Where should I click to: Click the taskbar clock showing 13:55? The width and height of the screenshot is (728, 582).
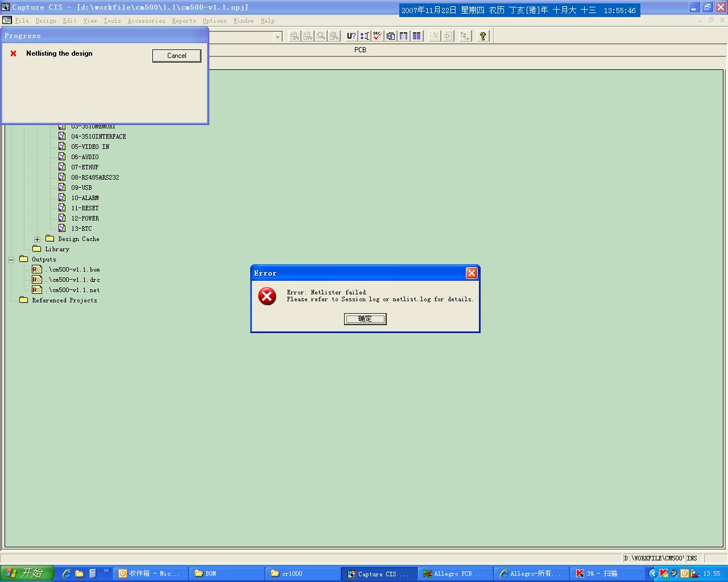[x=712, y=573]
